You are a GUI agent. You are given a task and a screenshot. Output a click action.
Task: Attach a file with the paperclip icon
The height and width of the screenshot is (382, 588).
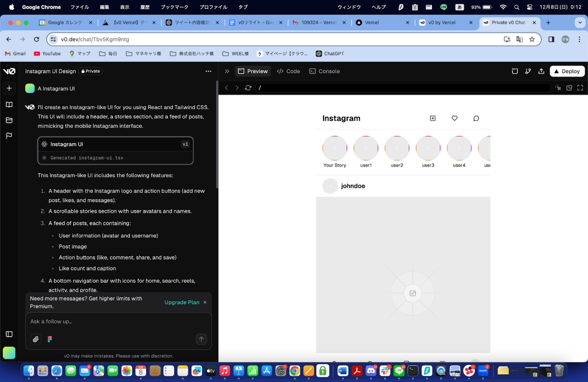(x=36, y=339)
